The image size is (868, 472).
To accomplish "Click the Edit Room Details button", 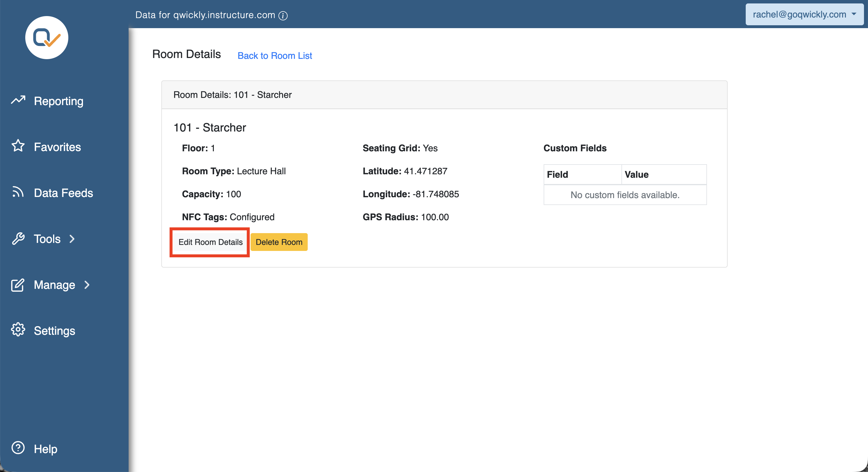I will (210, 242).
